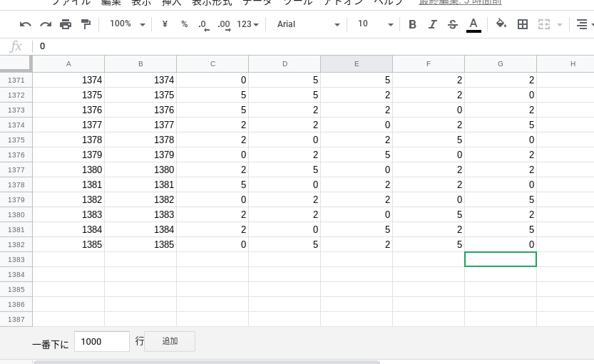Screen dimensions: 594x364
Task: Click cell C1378 containing 5
Action: pyautogui.click(x=212, y=185)
